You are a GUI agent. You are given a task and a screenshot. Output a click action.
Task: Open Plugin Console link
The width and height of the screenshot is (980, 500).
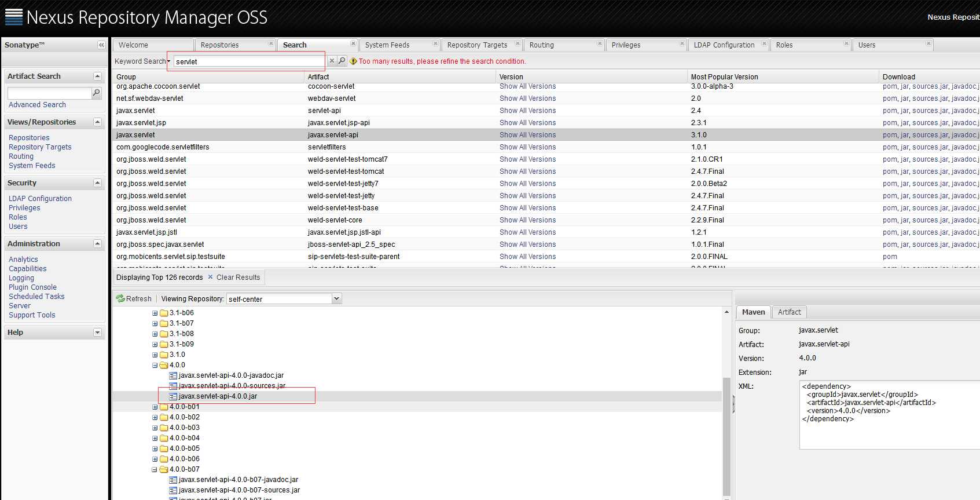32,287
